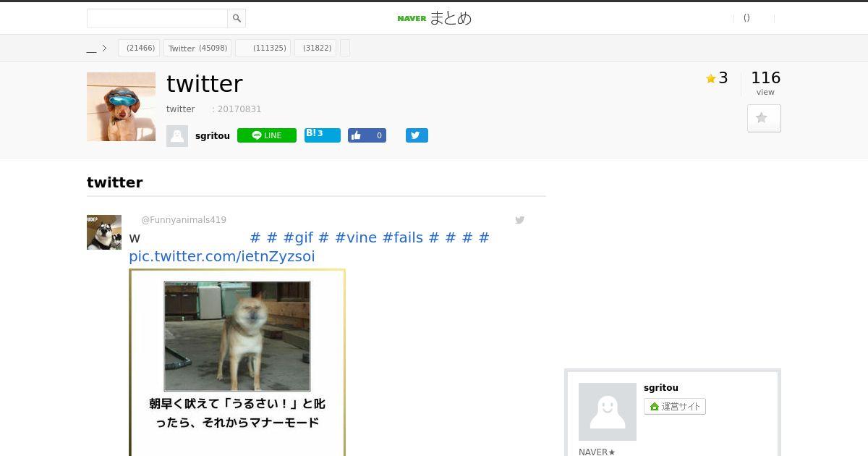The height and width of the screenshot is (456, 868).
Task: Click the Facebook like thumbs-up button
Action: (x=367, y=135)
